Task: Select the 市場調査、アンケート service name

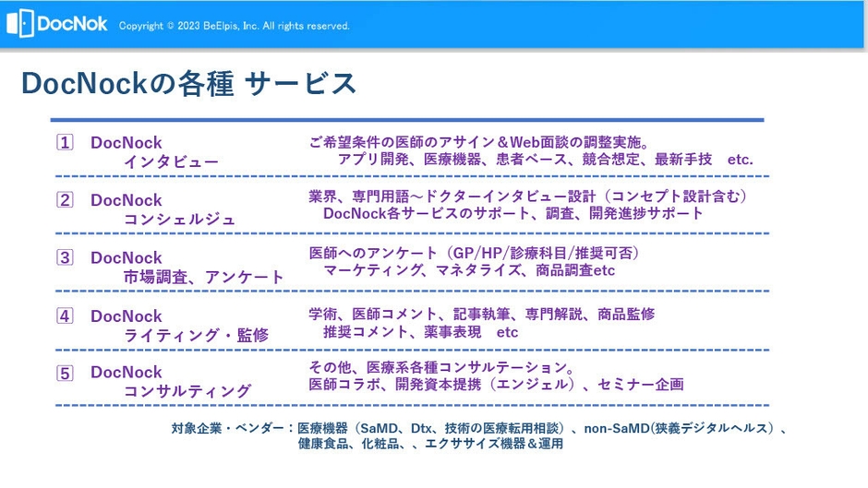Action: coord(204,277)
